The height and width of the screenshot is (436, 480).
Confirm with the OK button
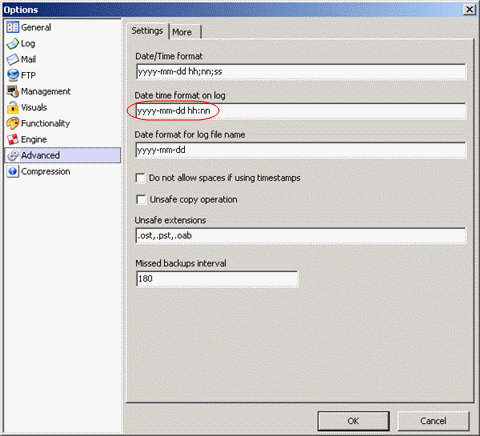353,421
